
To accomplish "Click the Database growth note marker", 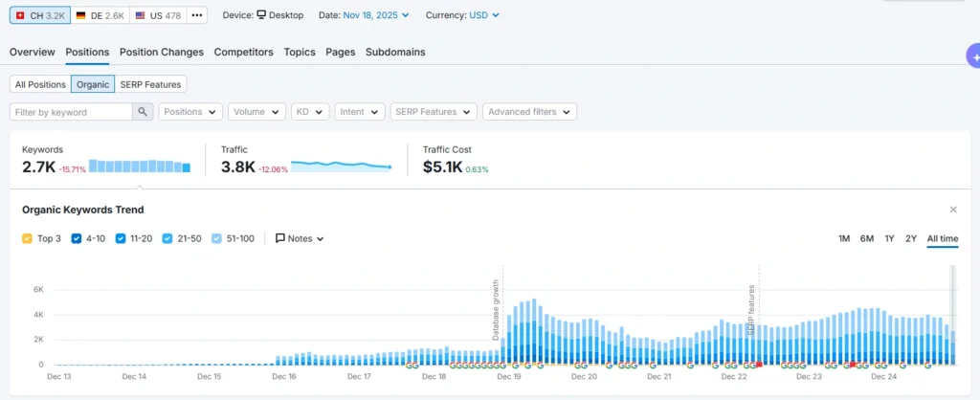I will coord(497,310).
